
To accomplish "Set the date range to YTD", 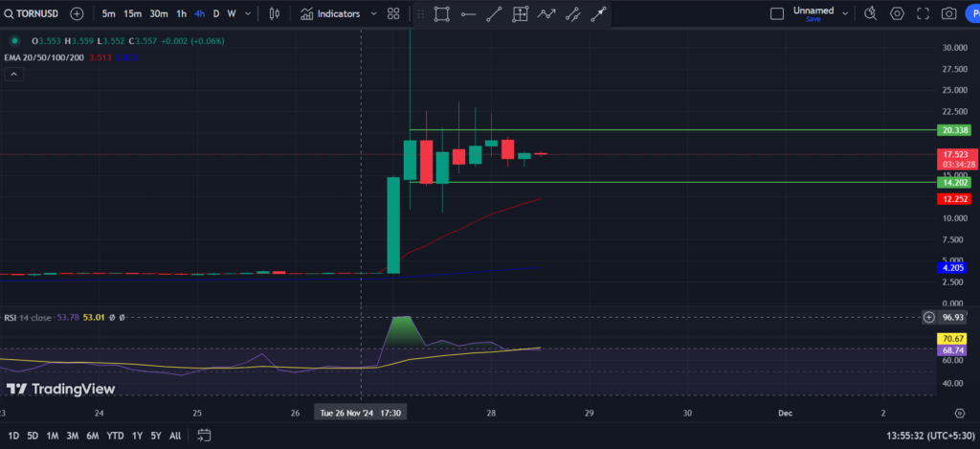I will tap(115, 436).
